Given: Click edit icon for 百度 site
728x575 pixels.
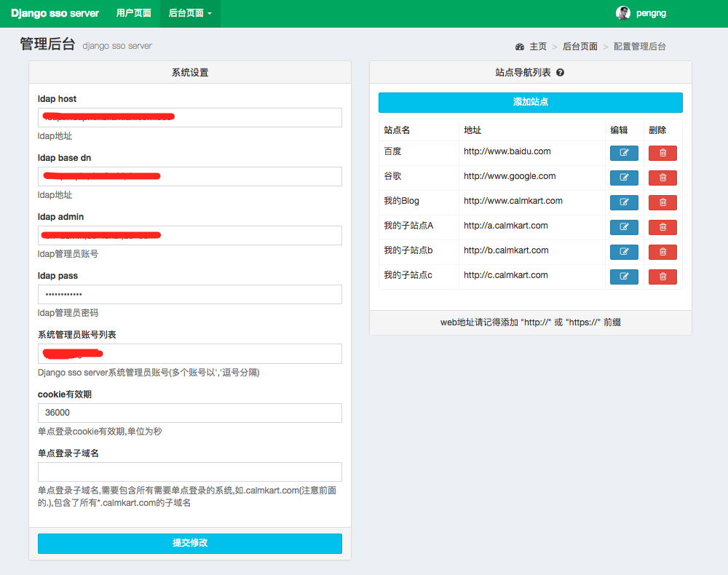Looking at the screenshot, I should point(624,153).
